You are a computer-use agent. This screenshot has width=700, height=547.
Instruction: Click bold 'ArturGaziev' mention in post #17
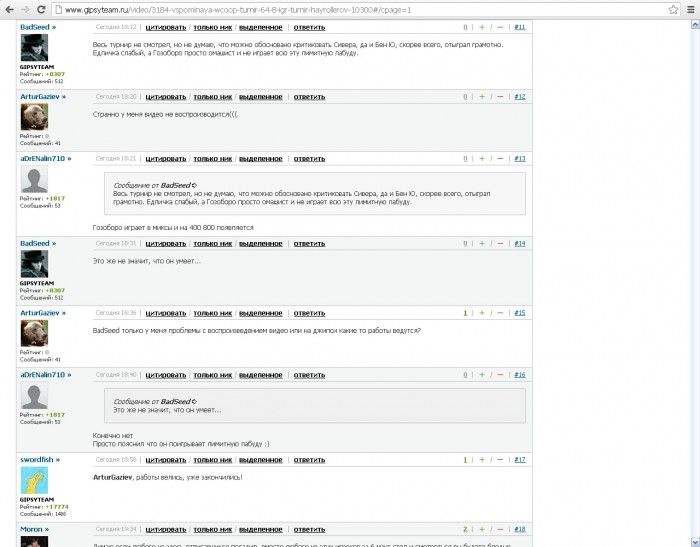point(112,477)
